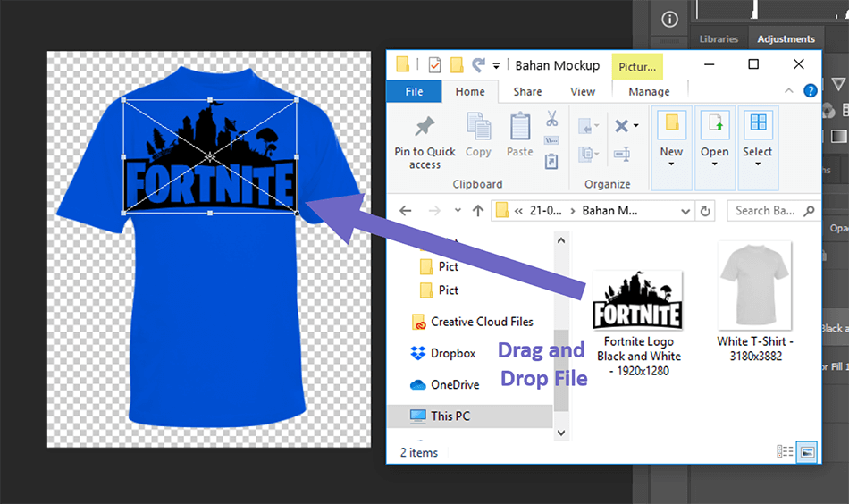
Task: Click the Copy icon in Clipboard group
Action: pos(479,126)
